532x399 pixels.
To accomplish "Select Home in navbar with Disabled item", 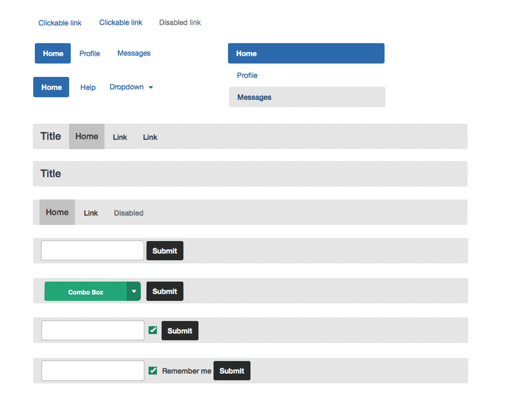I will 57,212.
